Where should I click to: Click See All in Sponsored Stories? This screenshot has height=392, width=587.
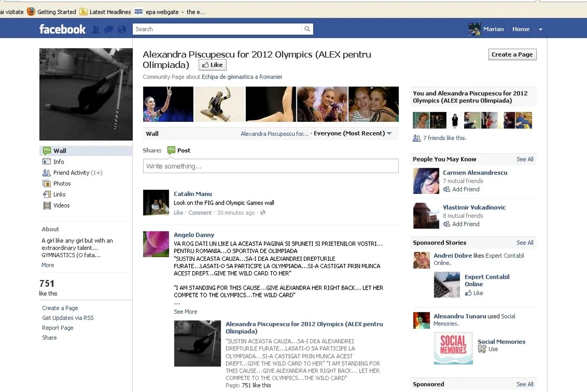[525, 243]
